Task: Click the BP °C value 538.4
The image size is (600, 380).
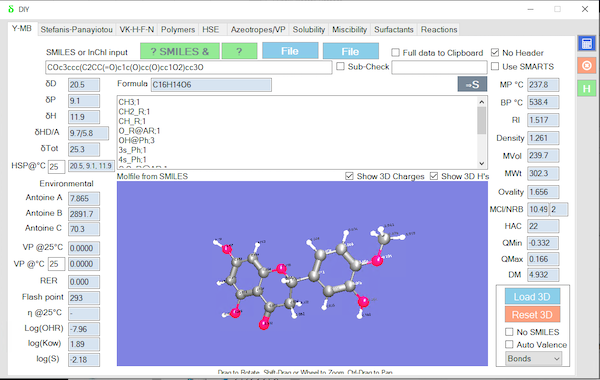Action: pos(543,102)
